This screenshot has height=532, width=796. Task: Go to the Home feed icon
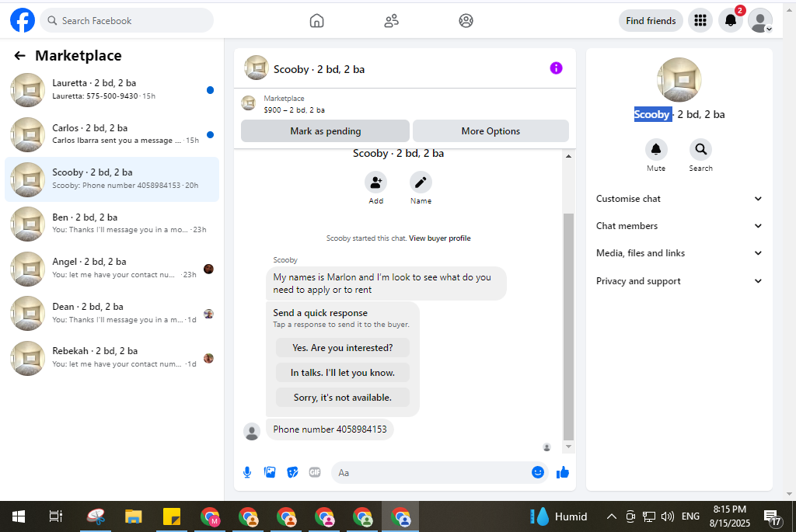pos(317,21)
